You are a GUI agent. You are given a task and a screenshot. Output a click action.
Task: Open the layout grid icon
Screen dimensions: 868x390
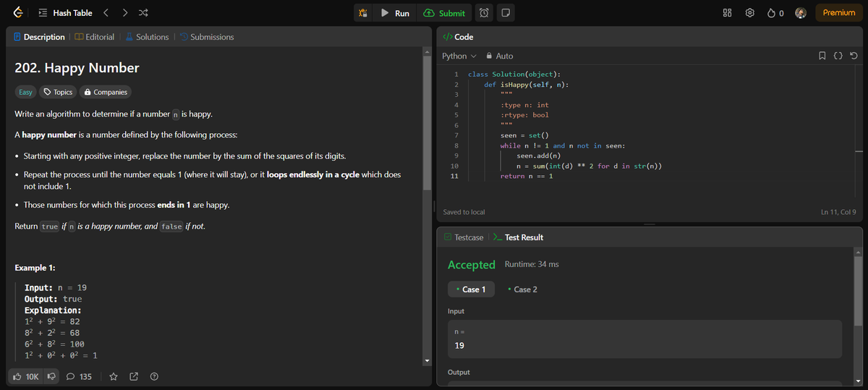[727, 13]
